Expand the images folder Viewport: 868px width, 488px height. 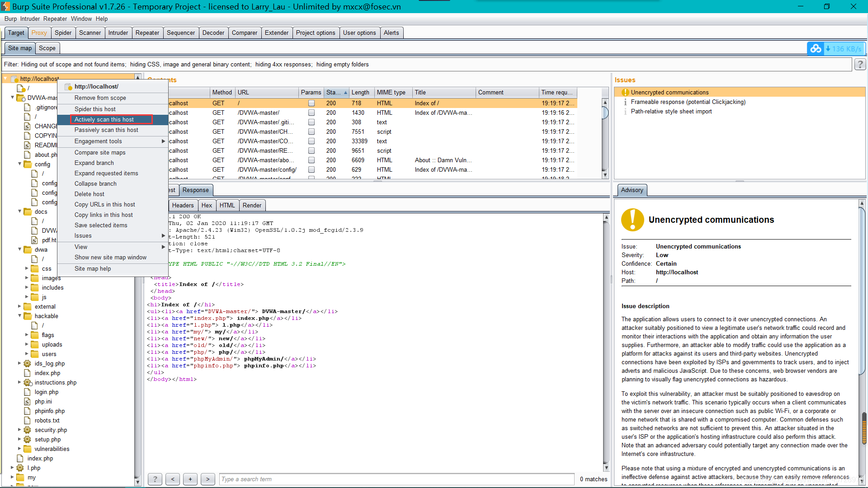pos(27,278)
